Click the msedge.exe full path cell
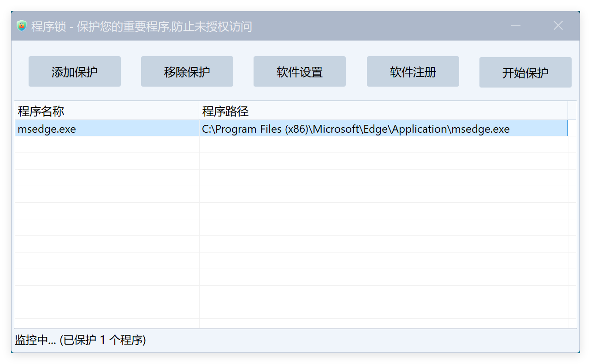 [356, 129]
